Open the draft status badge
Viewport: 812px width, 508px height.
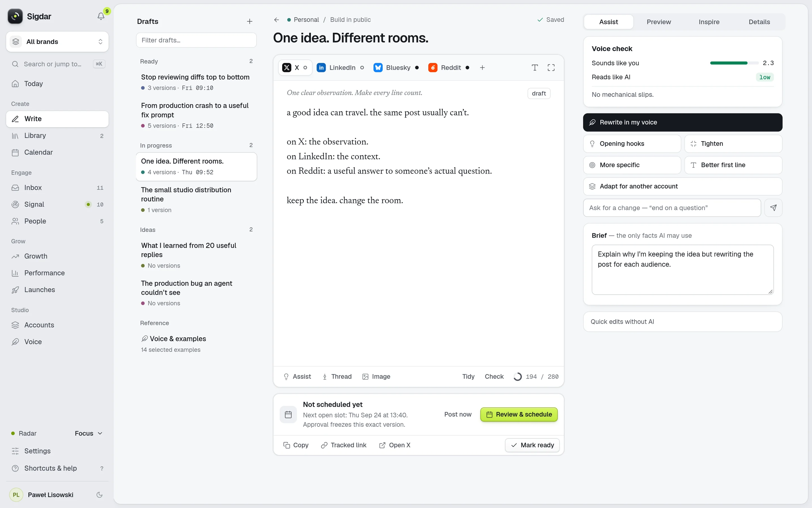pyautogui.click(x=539, y=93)
